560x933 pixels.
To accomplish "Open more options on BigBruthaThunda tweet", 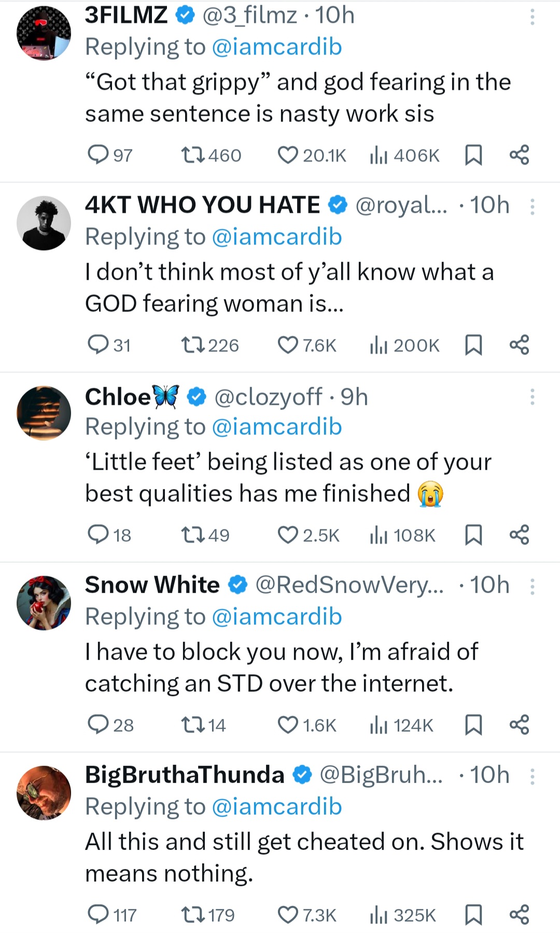I will click(x=532, y=777).
